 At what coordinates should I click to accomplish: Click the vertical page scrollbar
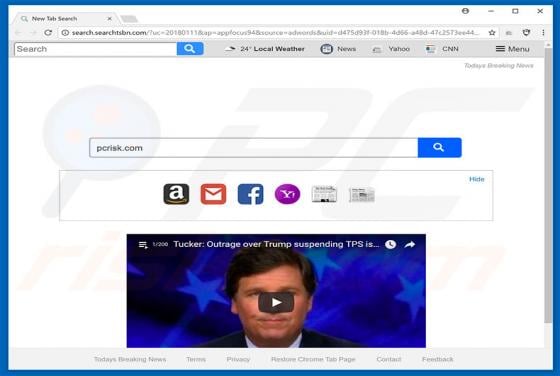pyautogui.click(x=548, y=186)
